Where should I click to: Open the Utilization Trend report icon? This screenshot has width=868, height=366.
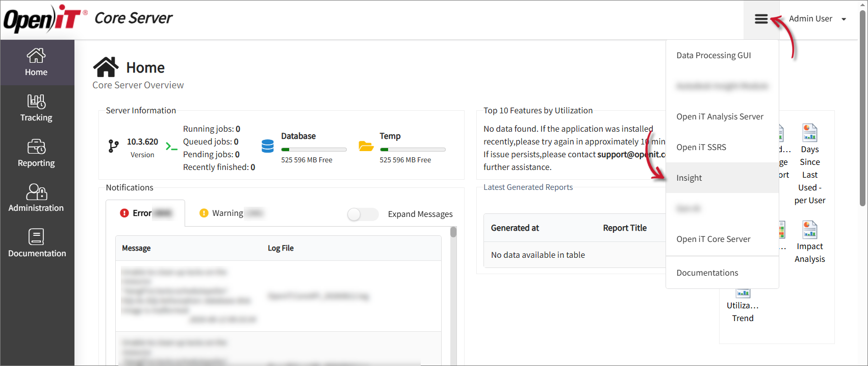click(x=743, y=292)
